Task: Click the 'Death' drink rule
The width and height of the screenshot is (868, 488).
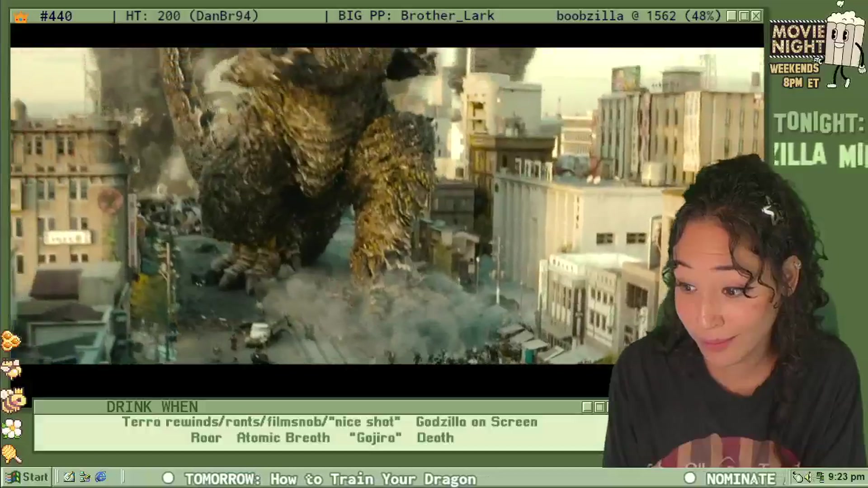Action: pos(435,437)
